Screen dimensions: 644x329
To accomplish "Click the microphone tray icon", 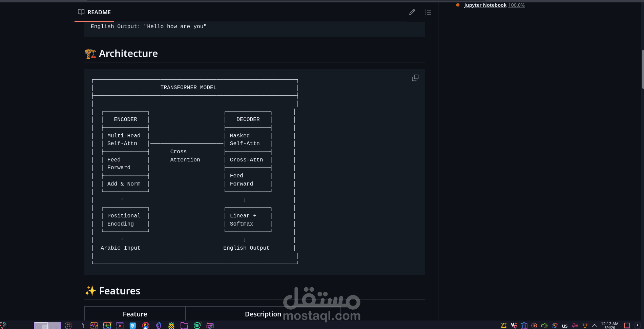I will [x=575, y=326].
